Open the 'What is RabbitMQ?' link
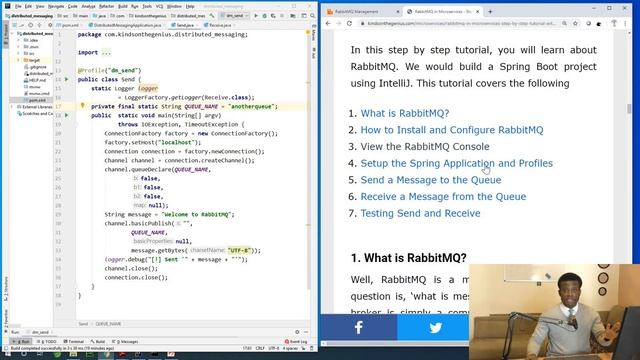640x360 pixels. (x=404, y=113)
